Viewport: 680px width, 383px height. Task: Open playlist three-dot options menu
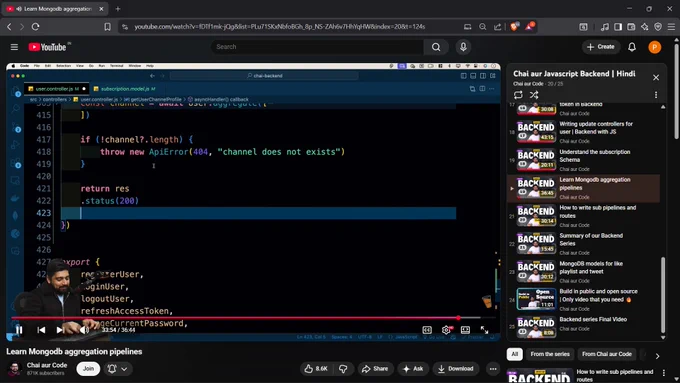[x=656, y=95]
